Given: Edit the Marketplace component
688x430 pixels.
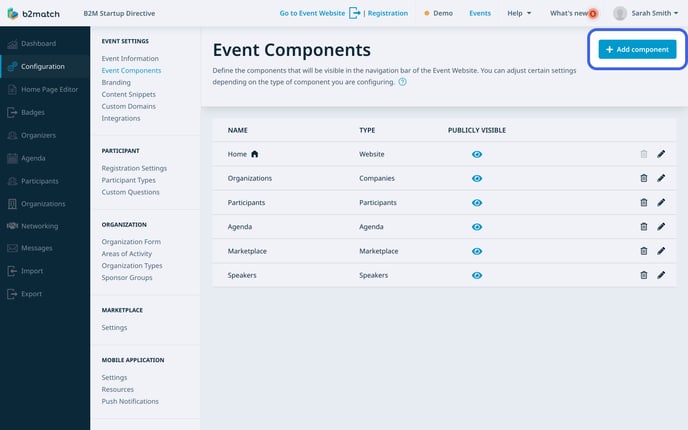Looking at the screenshot, I should (661, 251).
